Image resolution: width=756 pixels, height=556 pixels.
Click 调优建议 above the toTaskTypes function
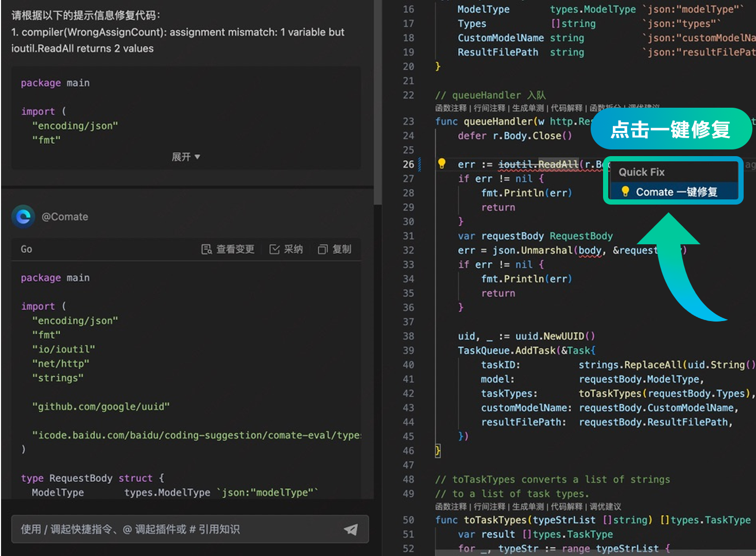pos(605,506)
